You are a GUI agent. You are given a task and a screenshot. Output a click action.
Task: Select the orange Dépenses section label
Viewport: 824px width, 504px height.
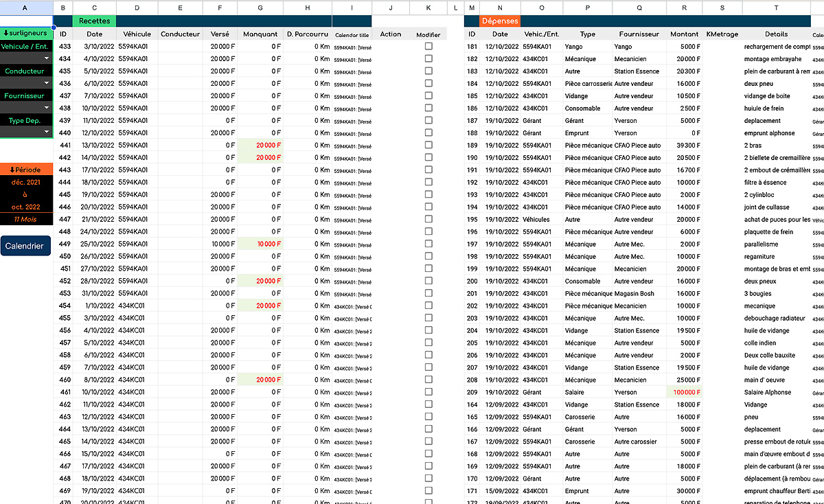pos(500,21)
